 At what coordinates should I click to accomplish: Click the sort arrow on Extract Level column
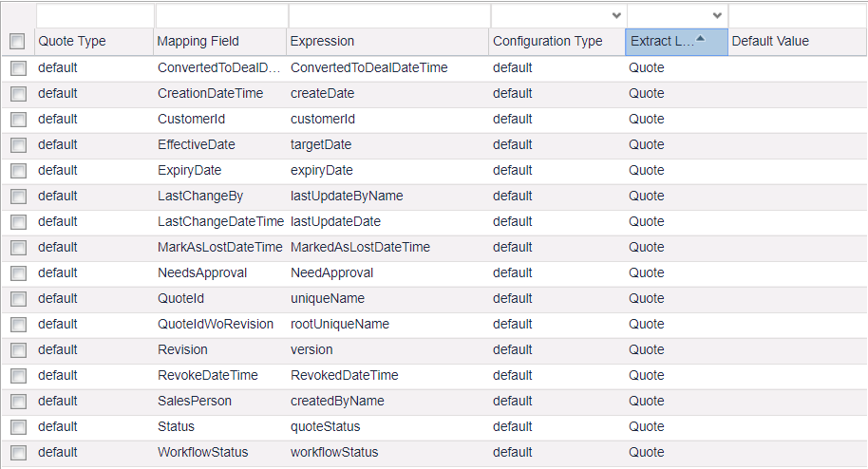(701, 39)
